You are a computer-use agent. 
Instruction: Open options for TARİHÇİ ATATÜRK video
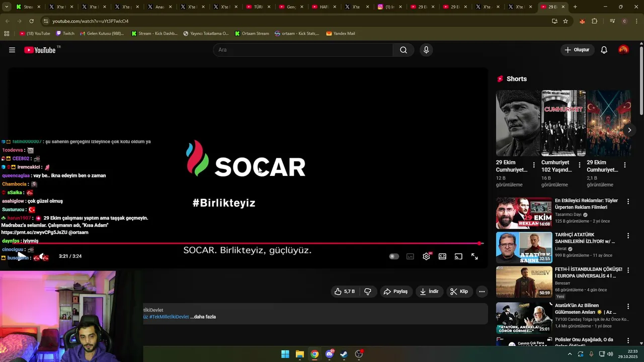(628, 235)
